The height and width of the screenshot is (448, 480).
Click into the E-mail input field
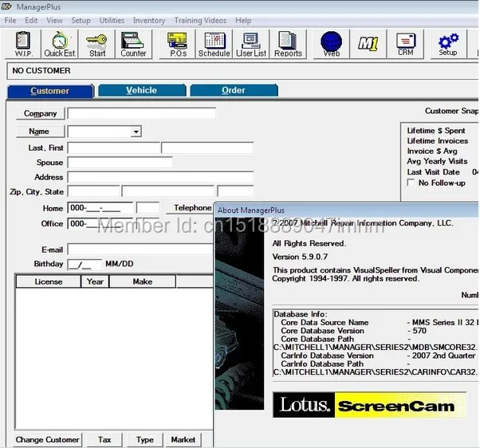click(140, 249)
